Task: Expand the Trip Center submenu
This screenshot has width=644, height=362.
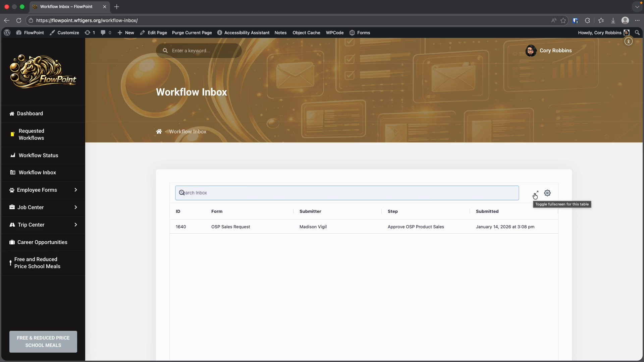Action: coord(75,225)
